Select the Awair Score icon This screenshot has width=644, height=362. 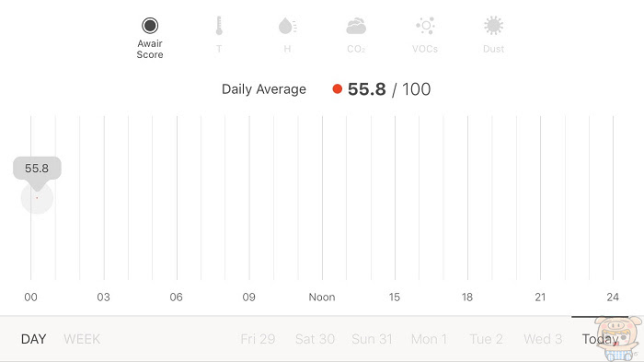[150, 26]
